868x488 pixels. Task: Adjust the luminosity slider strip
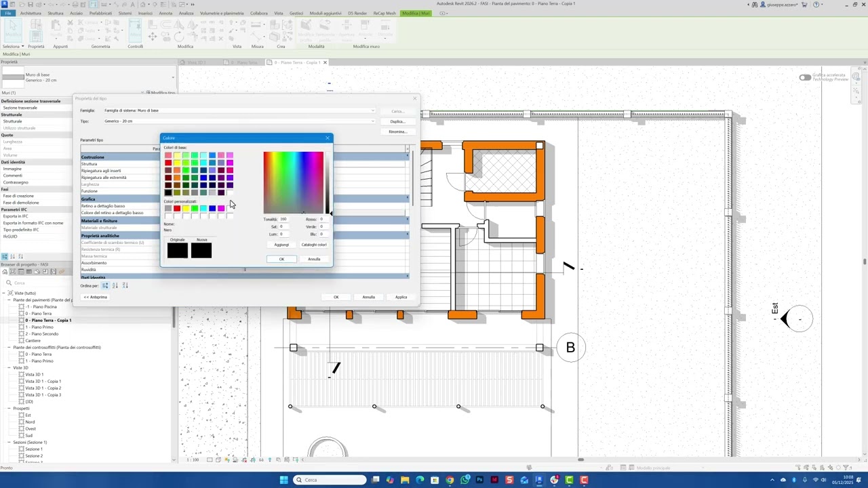click(x=328, y=182)
